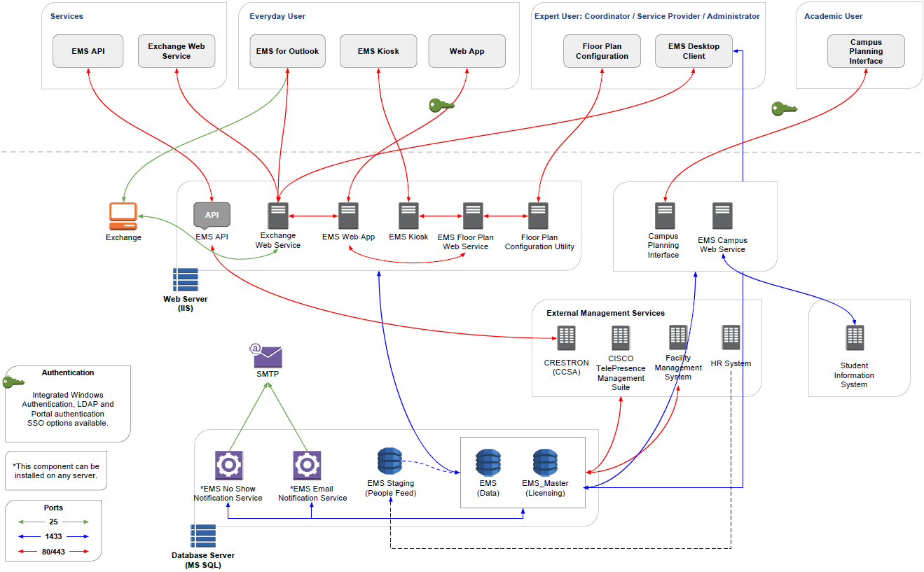Click the EMS for Outlook box

tap(287, 52)
